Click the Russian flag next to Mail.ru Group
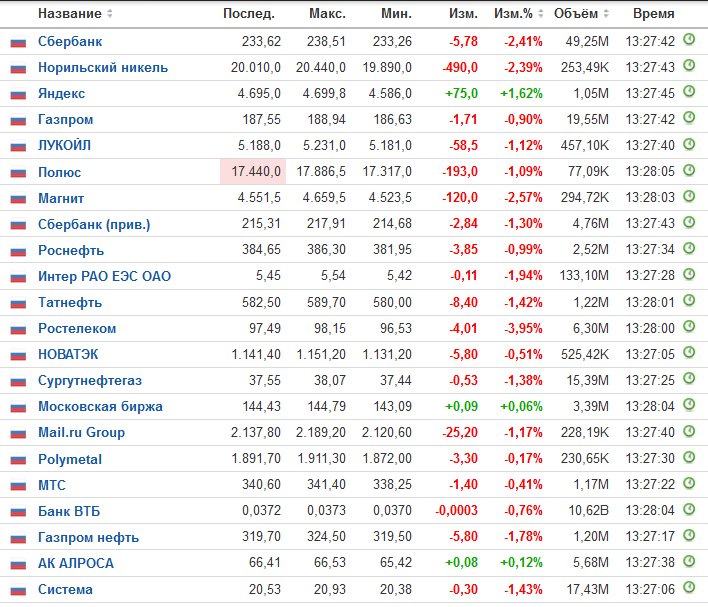Image resolution: width=708 pixels, height=607 pixels. coord(18,434)
